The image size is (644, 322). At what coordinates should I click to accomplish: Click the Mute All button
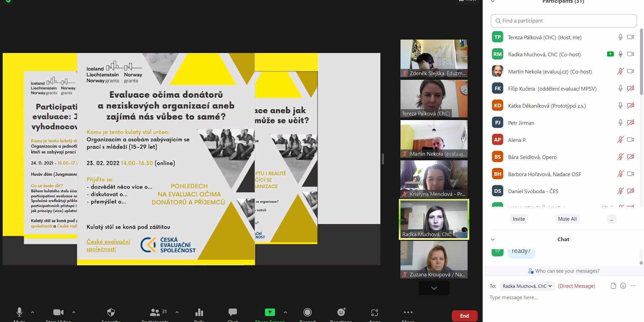point(567,219)
